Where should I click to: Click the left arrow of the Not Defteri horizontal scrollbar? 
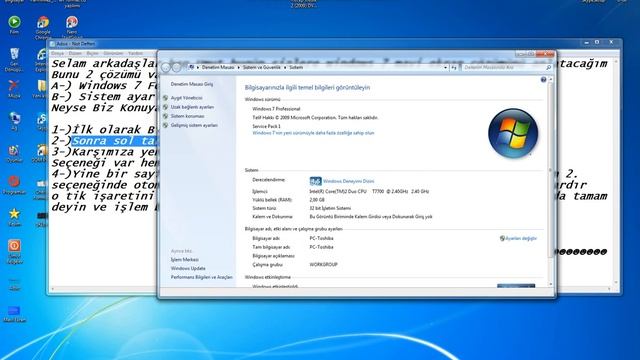pyautogui.click(x=52, y=289)
